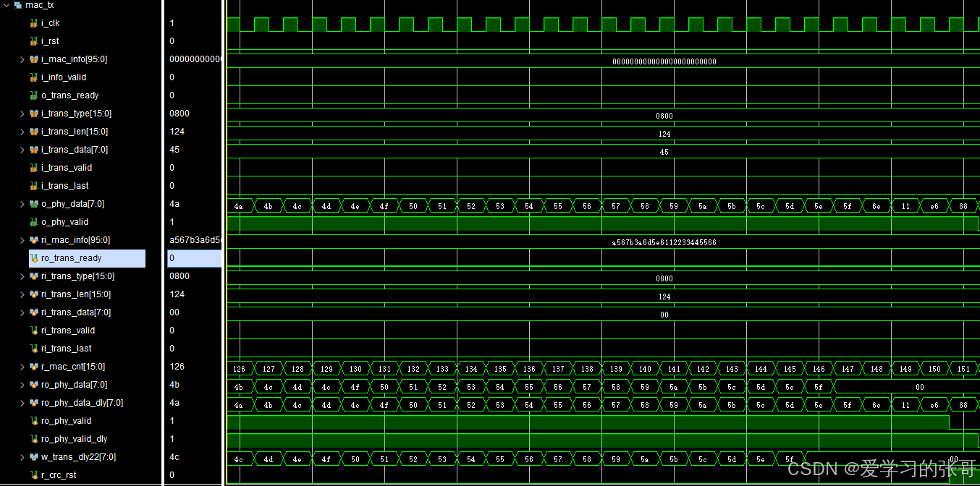Click the i_trans_data[7:0] bus icon
Screen dimensions: 980x486
click(x=33, y=150)
